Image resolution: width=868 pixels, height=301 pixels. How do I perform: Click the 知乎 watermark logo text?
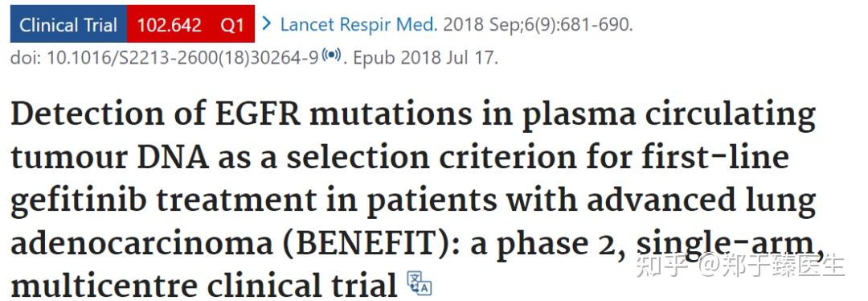[661, 266]
